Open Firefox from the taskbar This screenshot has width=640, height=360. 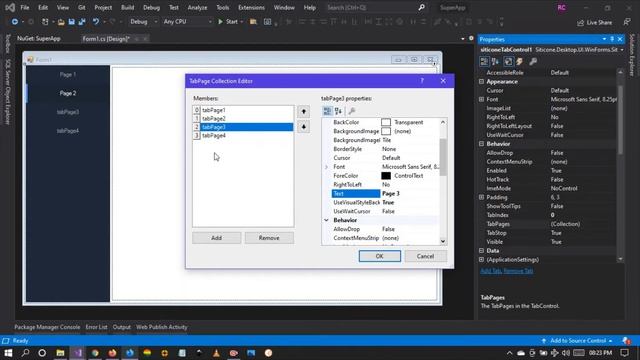[112, 353]
